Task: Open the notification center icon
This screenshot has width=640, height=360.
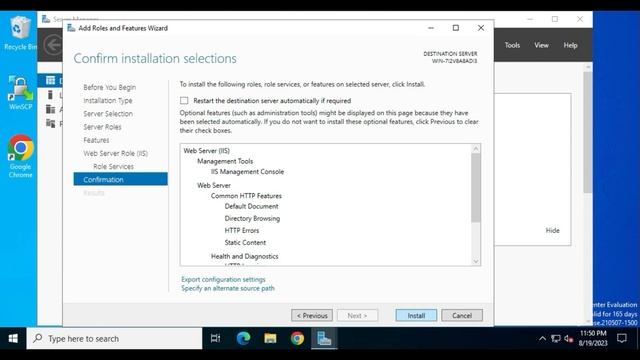Action: [622, 338]
